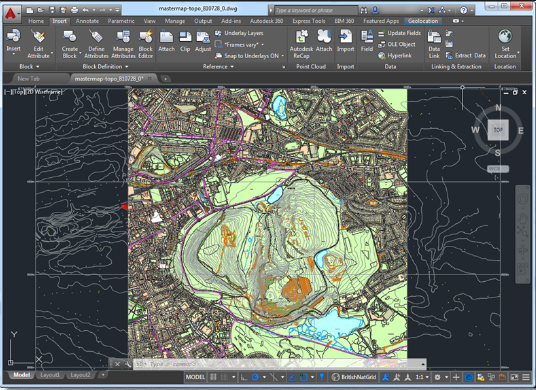Viewport: 536px width, 390px height.
Task: Click the keyword search input field
Action: (316, 10)
